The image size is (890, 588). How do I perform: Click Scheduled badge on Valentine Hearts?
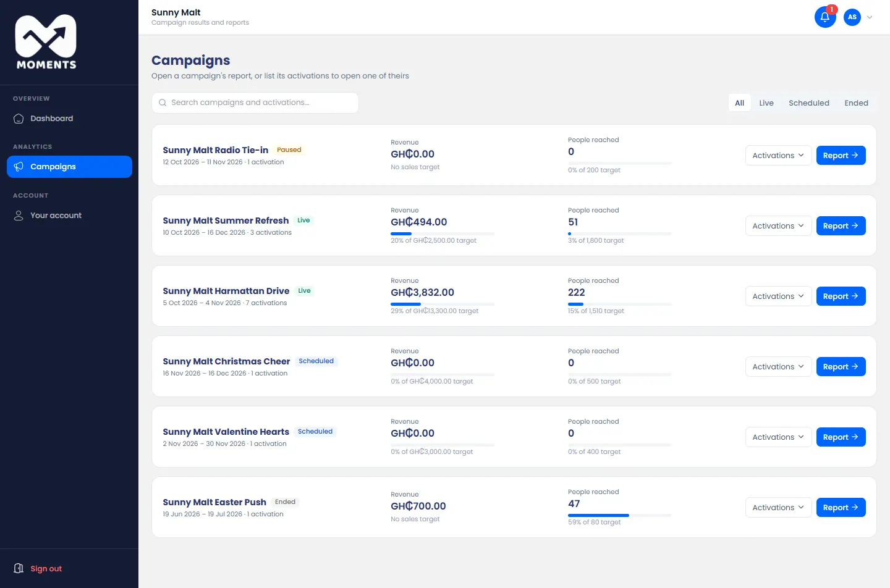coord(315,432)
